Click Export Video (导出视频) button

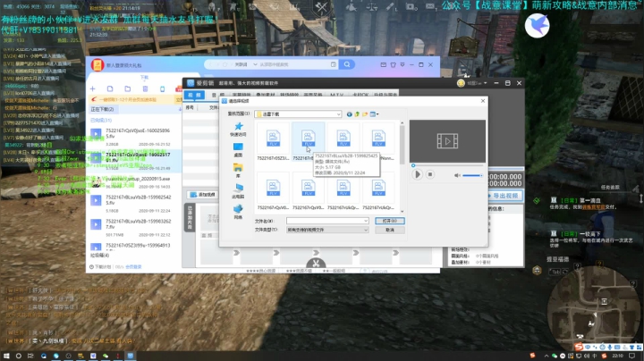[504, 196]
